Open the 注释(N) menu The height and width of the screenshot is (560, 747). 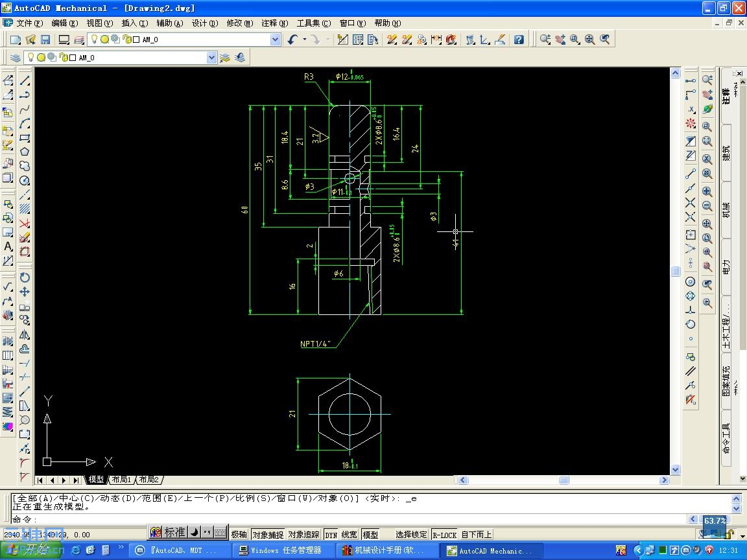click(x=275, y=23)
